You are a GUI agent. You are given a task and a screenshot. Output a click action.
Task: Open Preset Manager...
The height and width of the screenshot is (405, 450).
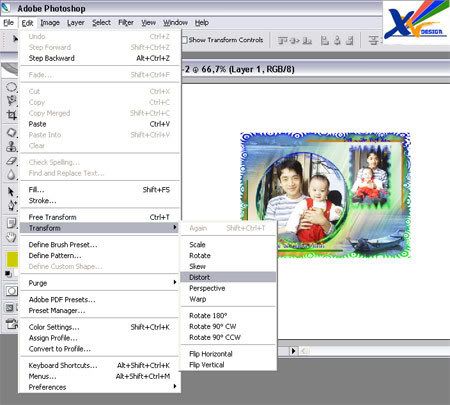point(100,310)
